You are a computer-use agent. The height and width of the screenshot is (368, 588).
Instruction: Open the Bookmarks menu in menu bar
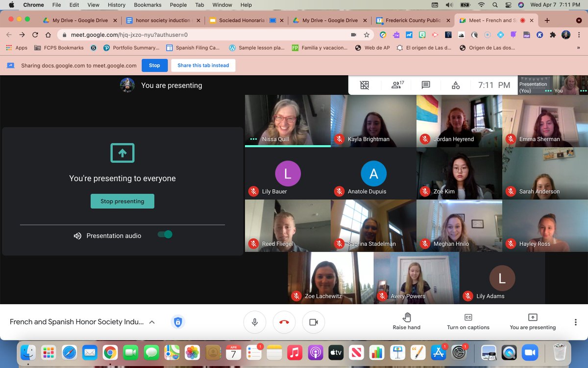(148, 5)
